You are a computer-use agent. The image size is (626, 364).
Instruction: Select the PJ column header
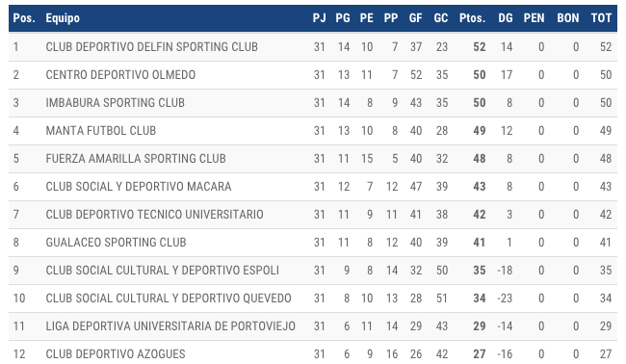pyautogui.click(x=319, y=18)
